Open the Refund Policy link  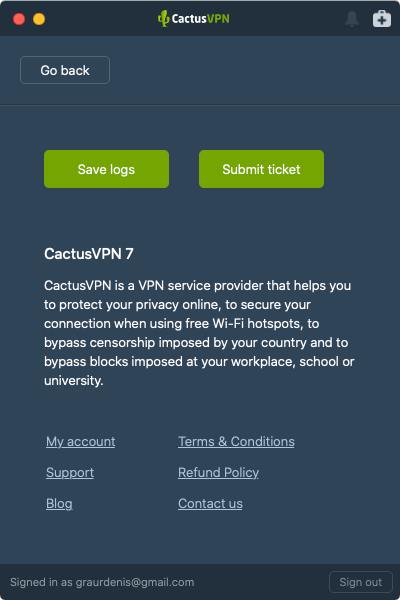pos(218,473)
